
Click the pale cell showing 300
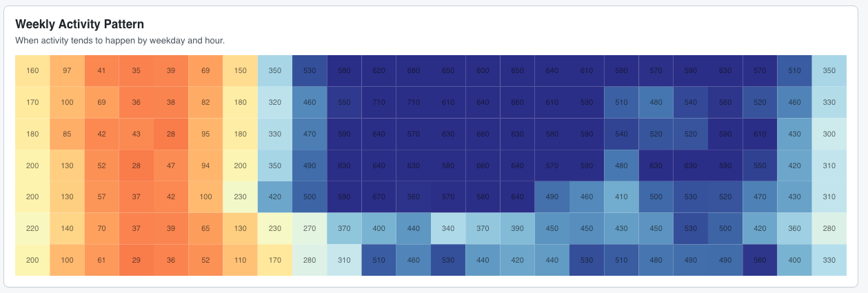pos(829,134)
